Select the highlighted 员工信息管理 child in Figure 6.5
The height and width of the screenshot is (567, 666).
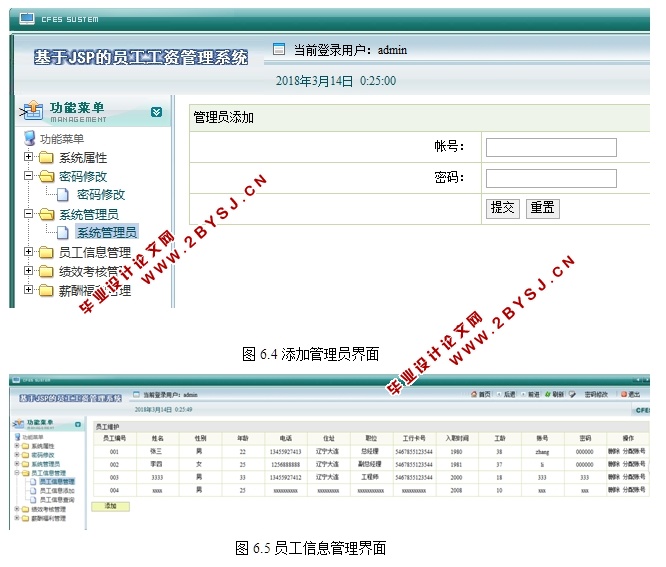tap(57, 482)
